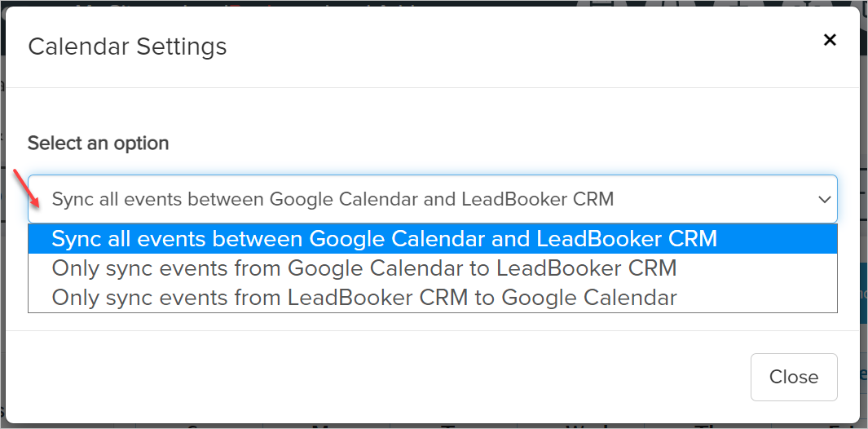Viewport: 868px width, 429px height.
Task: Collapse the sync option combo box
Action: [x=432, y=199]
